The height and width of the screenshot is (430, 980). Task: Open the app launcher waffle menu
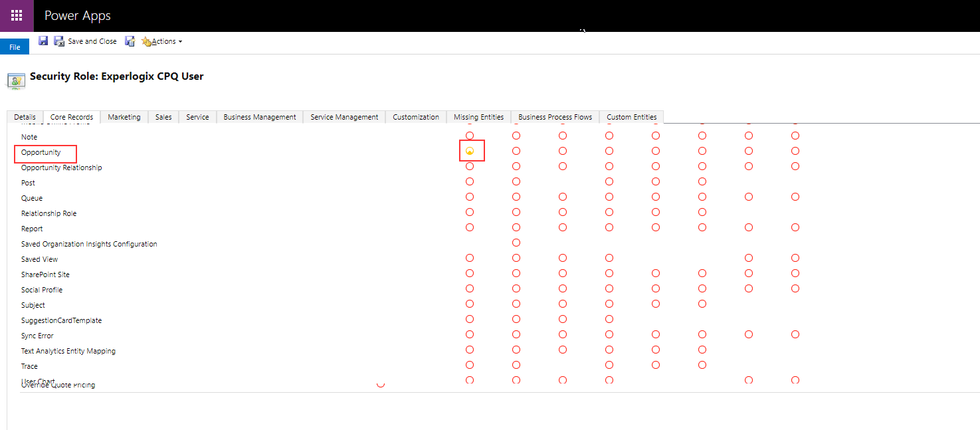pyautogui.click(x=17, y=16)
